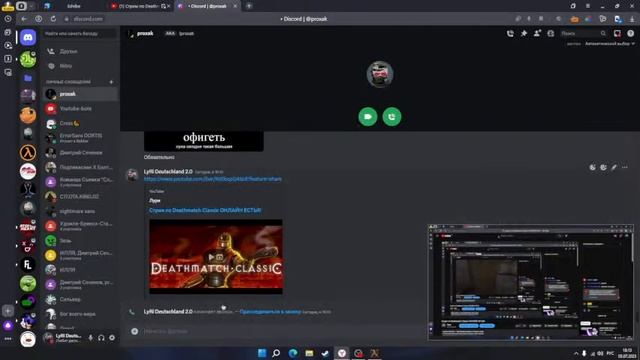640x360 pixels.
Task: Open Windows Start menu
Action: pyautogui.click(x=262, y=353)
